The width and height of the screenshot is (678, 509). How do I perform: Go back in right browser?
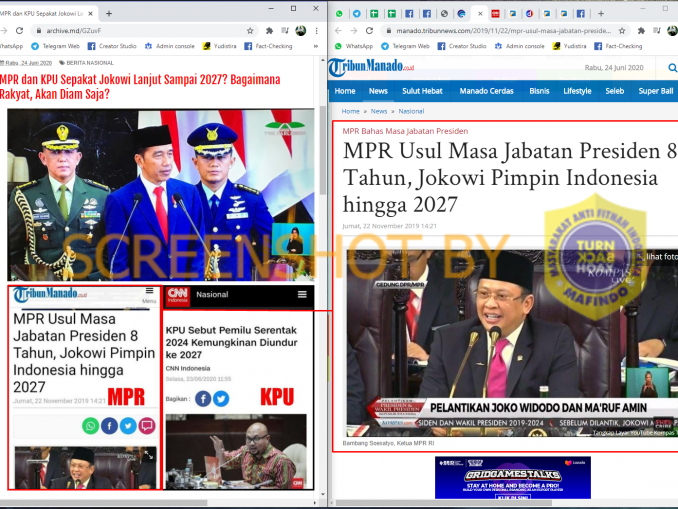pos(338,31)
